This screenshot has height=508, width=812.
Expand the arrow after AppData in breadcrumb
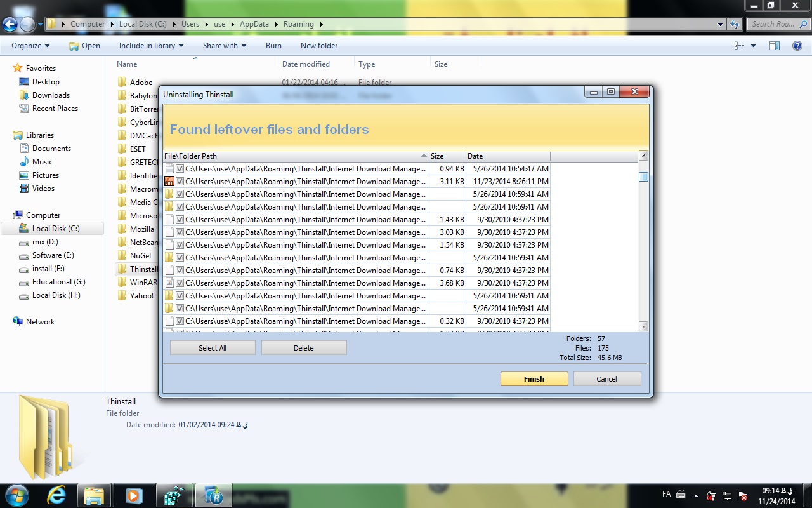[275, 24]
